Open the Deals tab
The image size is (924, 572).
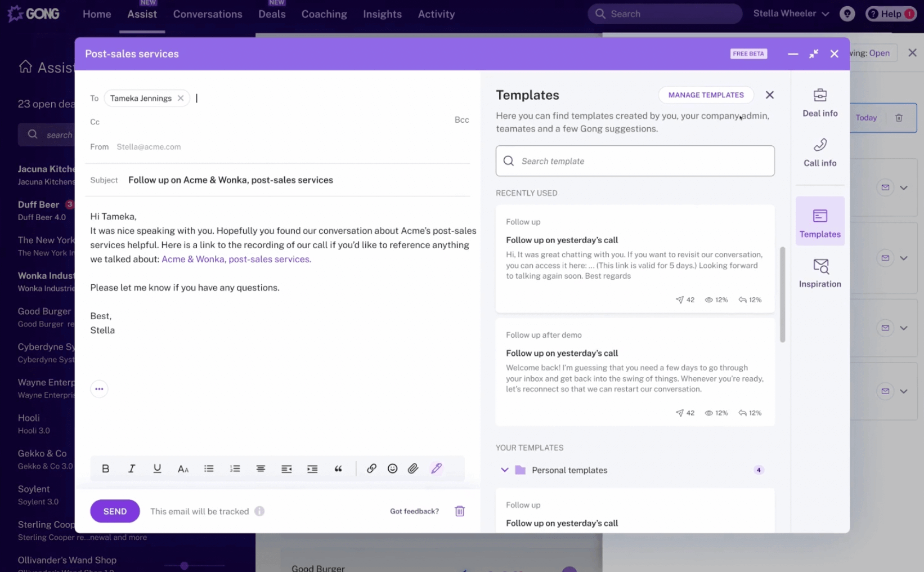pos(272,14)
